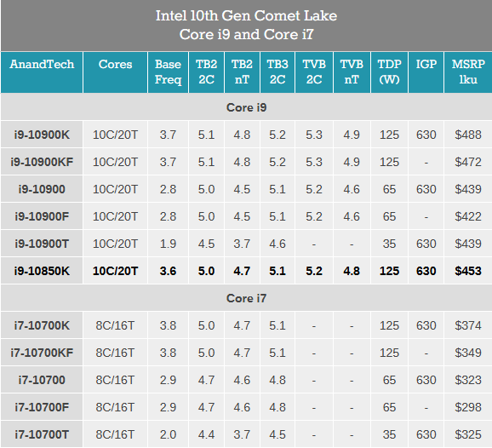Click the AnandTech column header
This screenshot has width=492, height=448.
(42, 72)
